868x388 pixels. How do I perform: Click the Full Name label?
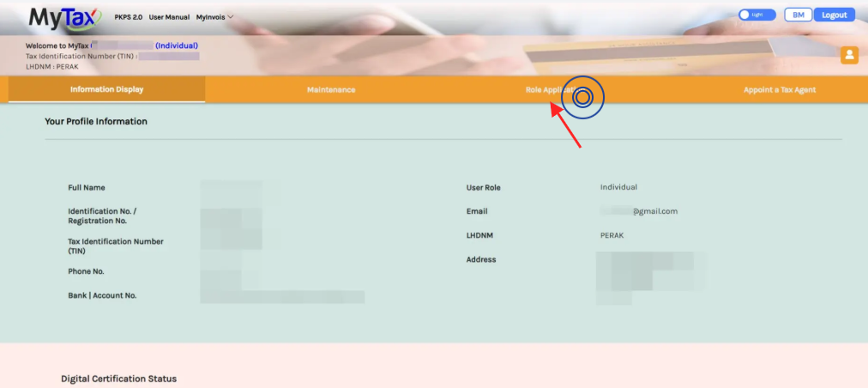click(87, 188)
